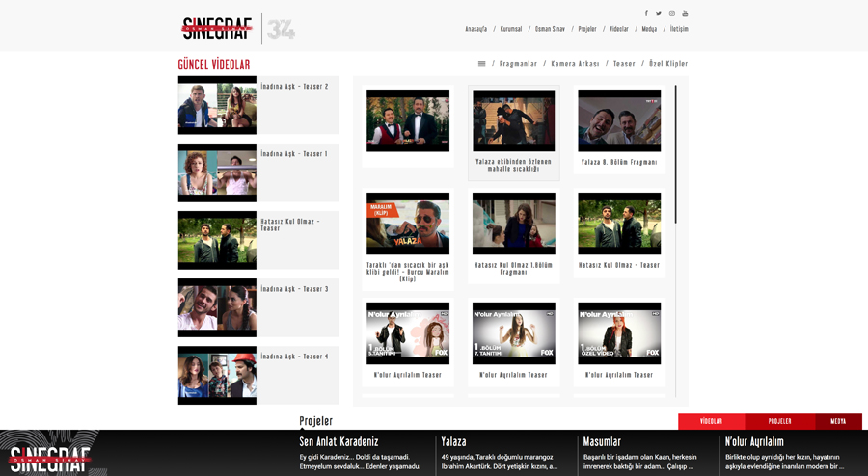Open Sen Anlat Karadeniz project link
Viewport: 868px width, 476px height.
click(x=339, y=442)
